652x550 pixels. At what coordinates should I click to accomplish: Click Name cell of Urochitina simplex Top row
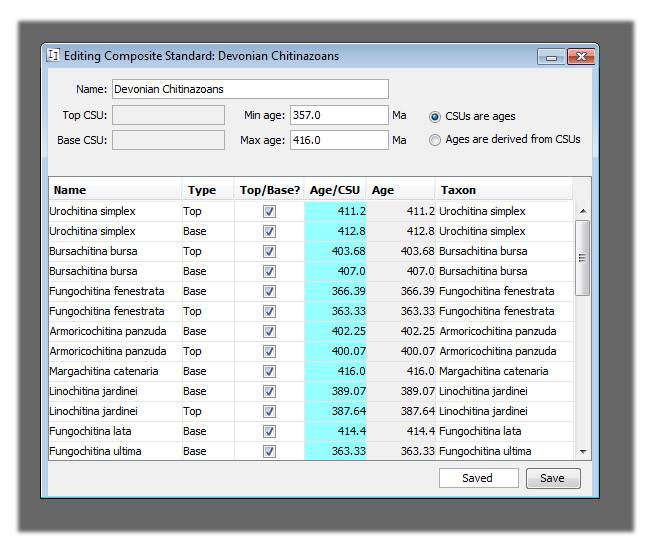coord(115,212)
